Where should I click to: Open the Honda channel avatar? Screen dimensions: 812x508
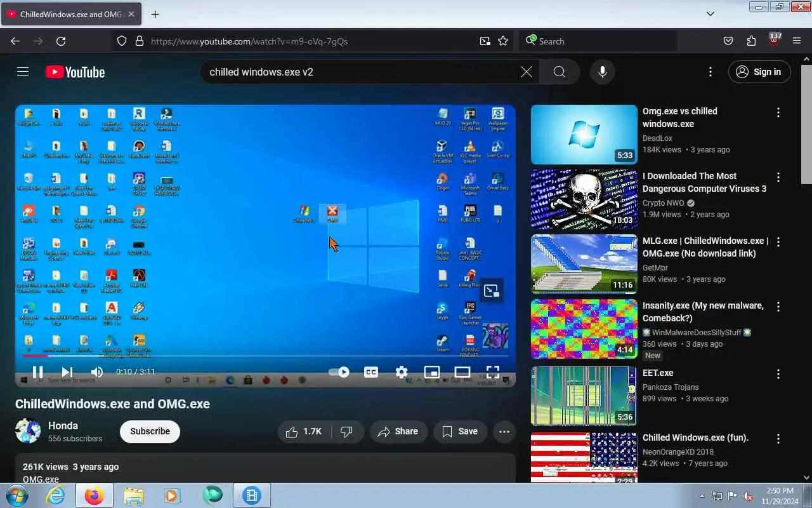tap(28, 431)
